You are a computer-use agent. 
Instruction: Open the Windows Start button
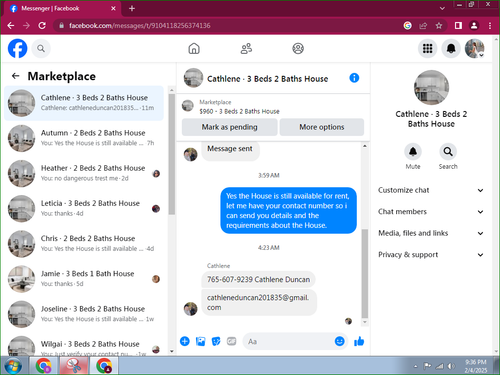click(13, 366)
